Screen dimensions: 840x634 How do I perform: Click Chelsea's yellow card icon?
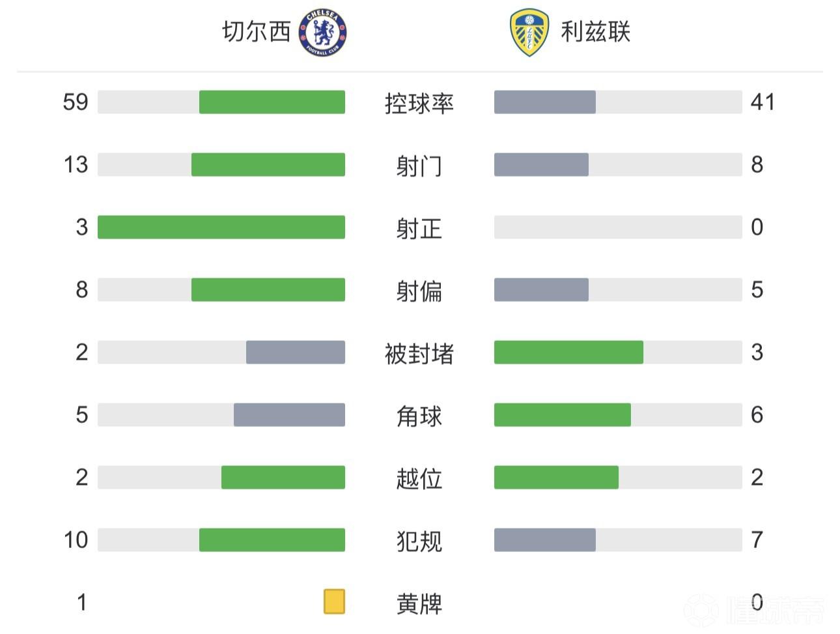pyautogui.click(x=334, y=601)
